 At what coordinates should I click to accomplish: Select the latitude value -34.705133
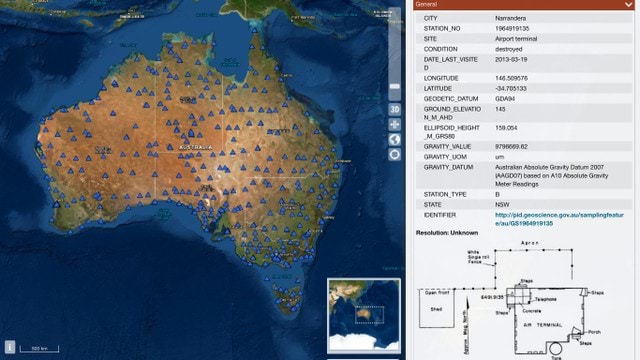(511, 89)
